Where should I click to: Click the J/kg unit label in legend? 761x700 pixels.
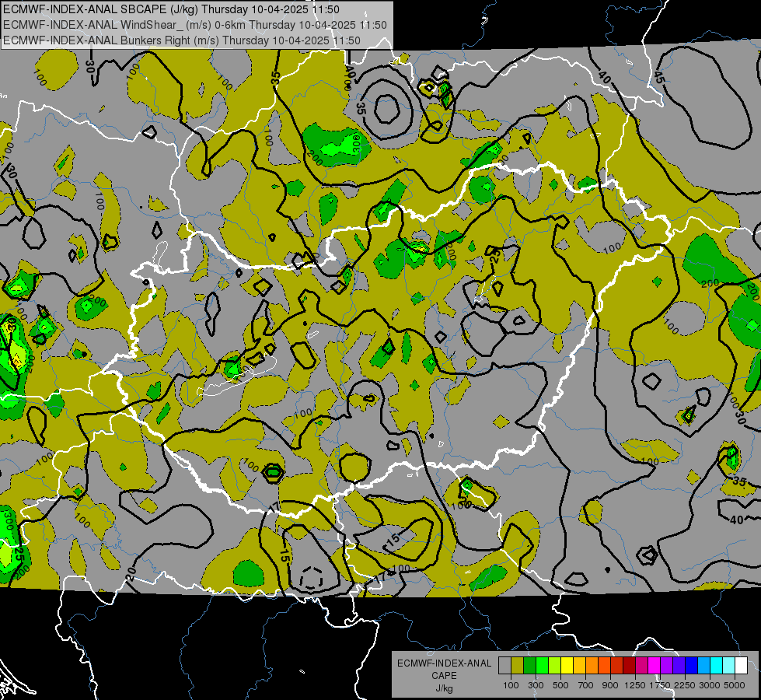(444, 688)
